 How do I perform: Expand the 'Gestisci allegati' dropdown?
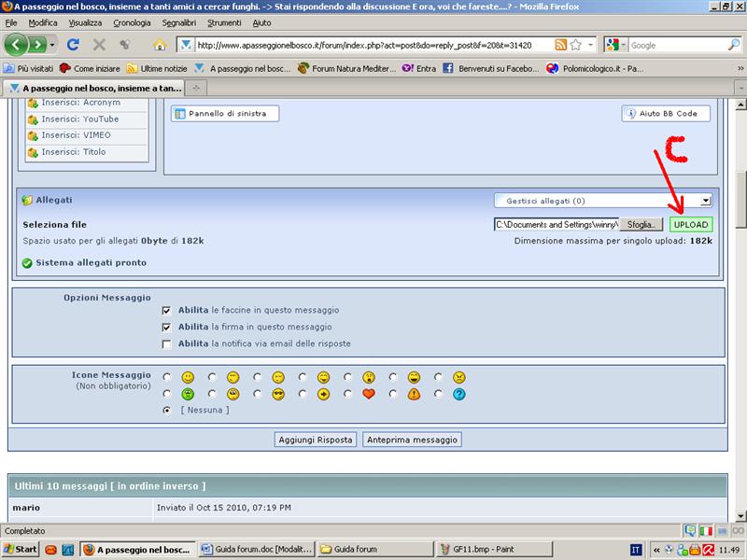click(706, 201)
